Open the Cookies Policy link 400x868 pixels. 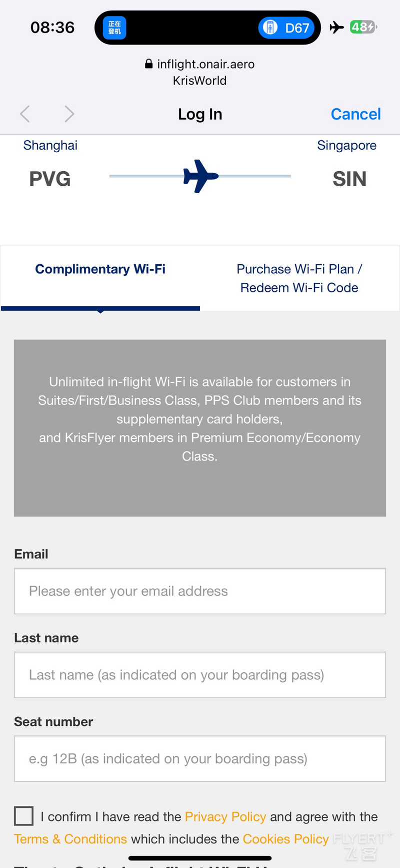pos(286,839)
